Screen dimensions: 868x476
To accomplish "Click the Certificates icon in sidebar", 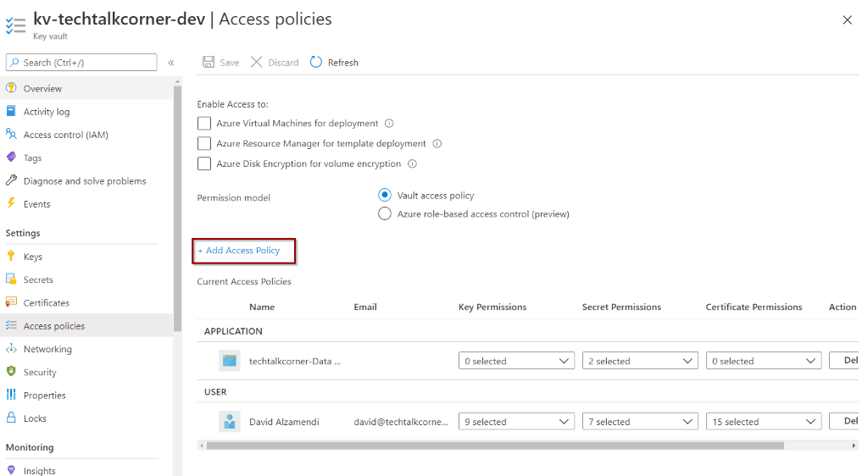I will [11, 302].
